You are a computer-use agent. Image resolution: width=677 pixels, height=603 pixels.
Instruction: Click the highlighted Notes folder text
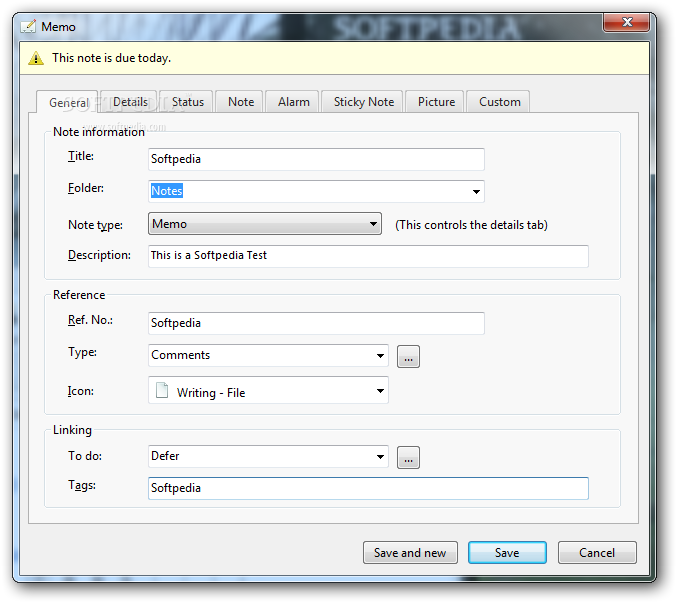click(167, 191)
